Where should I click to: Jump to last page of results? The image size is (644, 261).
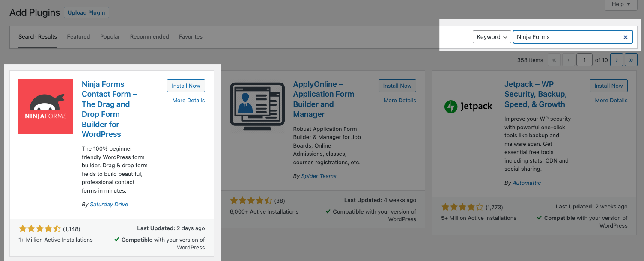coord(631,60)
